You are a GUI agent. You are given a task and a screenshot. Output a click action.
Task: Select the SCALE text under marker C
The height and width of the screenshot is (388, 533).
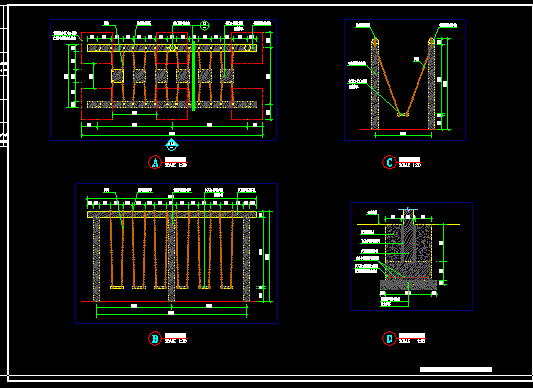point(410,165)
